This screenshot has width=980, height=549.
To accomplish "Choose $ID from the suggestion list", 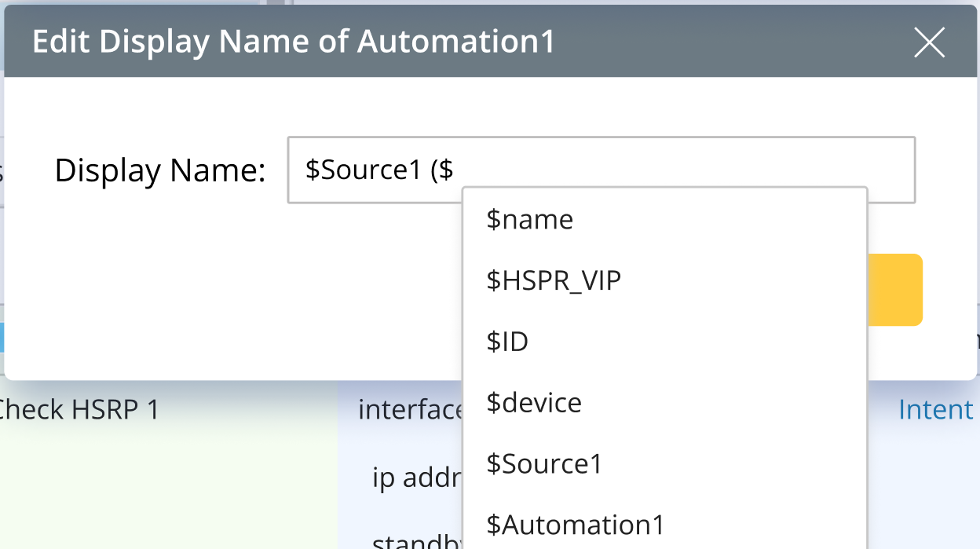I will [508, 342].
